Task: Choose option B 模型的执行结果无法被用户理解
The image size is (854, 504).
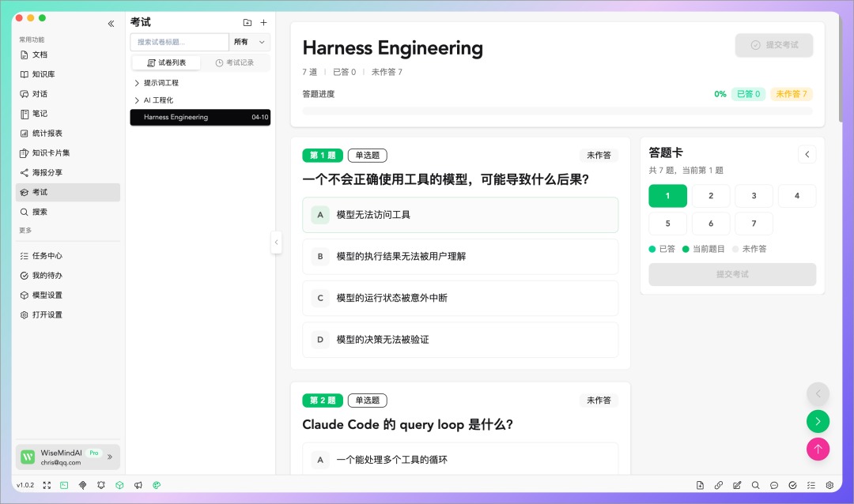Action: pyautogui.click(x=460, y=257)
